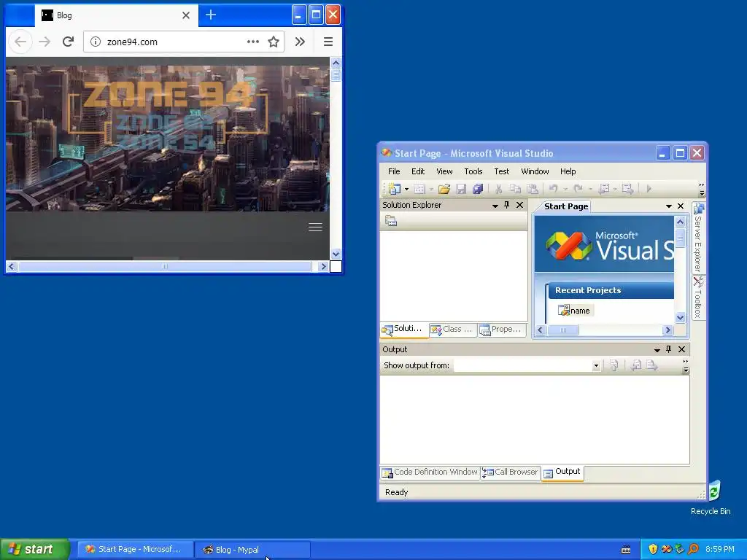
Task: Close the Blog browser tab
Action: coord(186,15)
